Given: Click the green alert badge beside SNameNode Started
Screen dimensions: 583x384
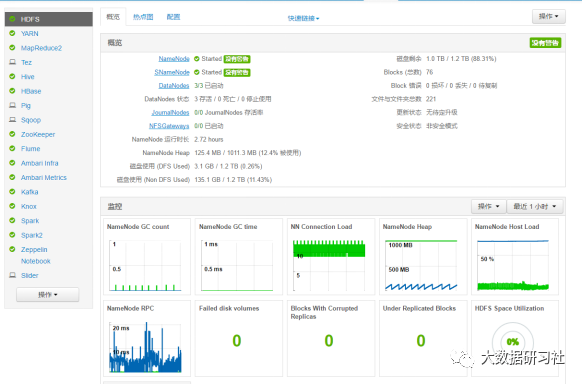Looking at the screenshot, I should click(x=237, y=72).
